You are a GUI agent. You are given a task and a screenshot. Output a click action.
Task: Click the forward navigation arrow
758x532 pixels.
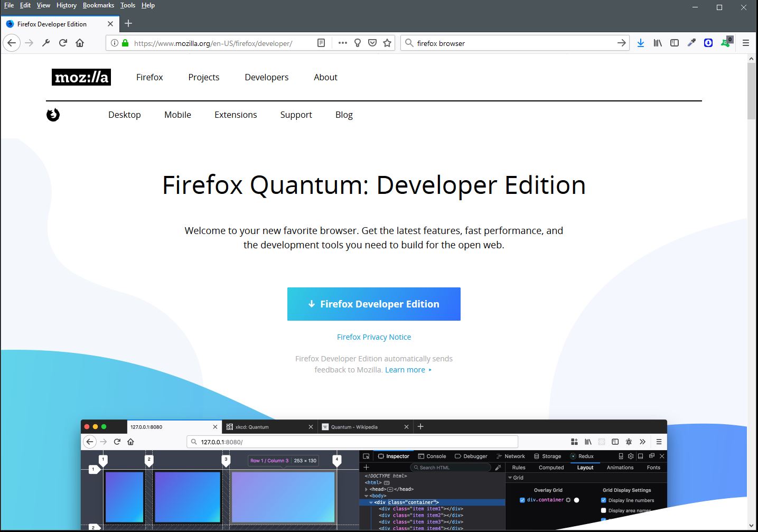tap(29, 43)
